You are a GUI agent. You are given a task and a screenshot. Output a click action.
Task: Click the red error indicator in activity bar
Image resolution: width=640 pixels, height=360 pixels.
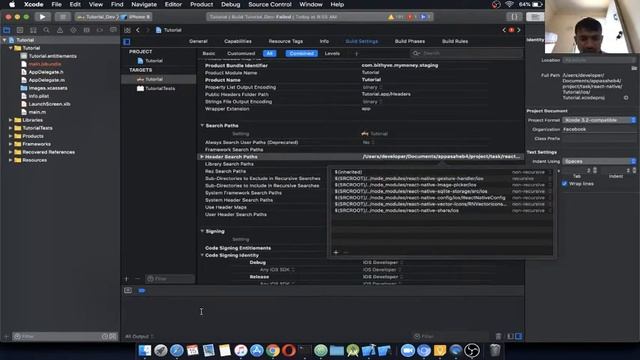pyautogui.click(x=409, y=17)
